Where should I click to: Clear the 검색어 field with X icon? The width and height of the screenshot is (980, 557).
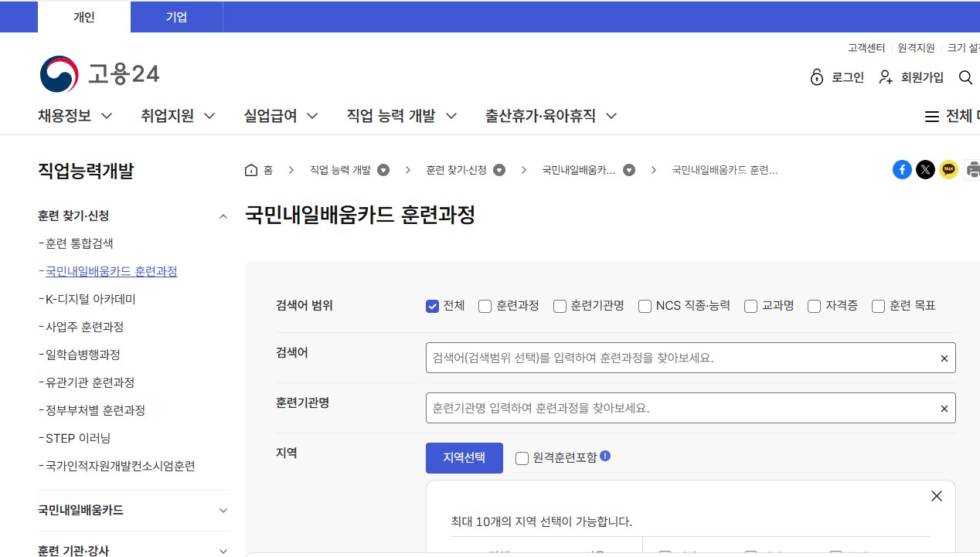coord(944,358)
